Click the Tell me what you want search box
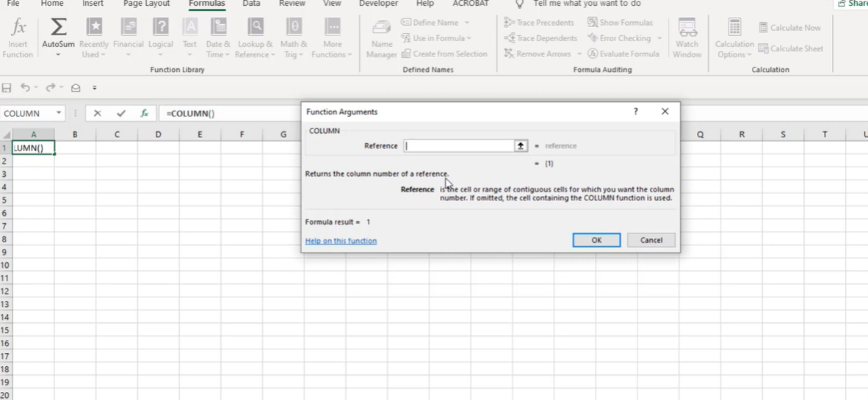868x400 pixels. 587,4
